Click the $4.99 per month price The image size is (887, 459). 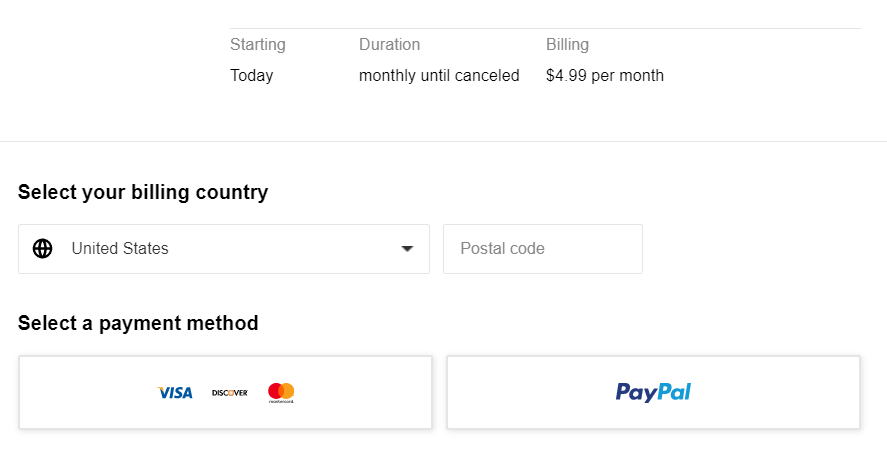pos(605,75)
